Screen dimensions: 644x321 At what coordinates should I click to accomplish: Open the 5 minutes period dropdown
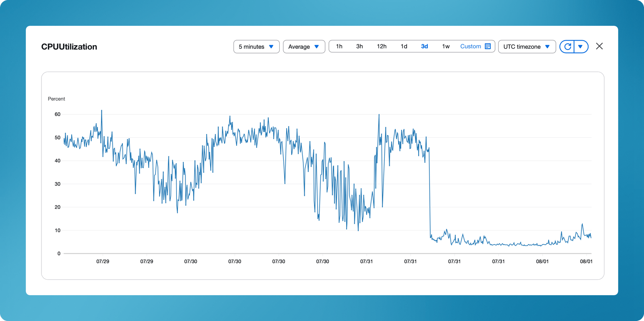pos(256,47)
